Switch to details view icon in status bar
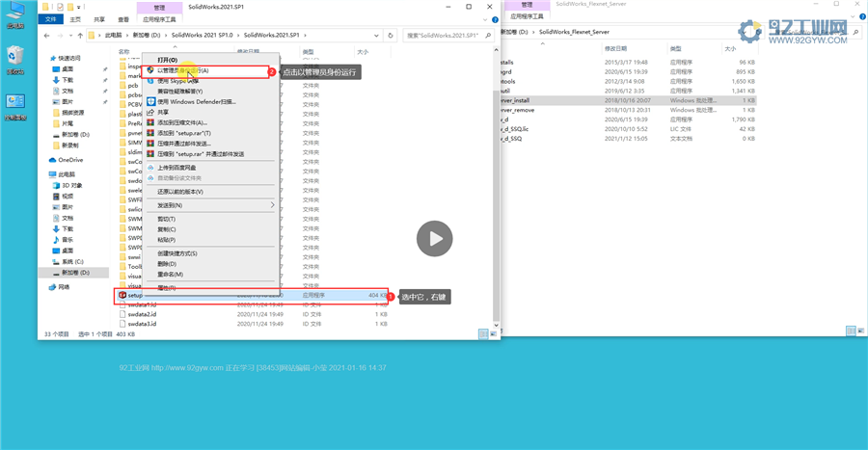The height and width of the screenshot is (450, 868). [x=483, y=334]
